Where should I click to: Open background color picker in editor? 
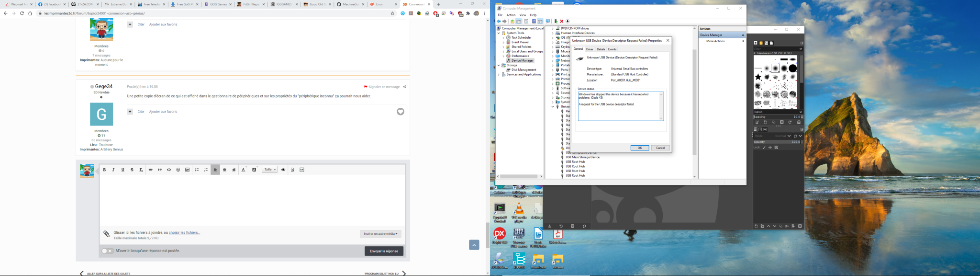(255, 170)
